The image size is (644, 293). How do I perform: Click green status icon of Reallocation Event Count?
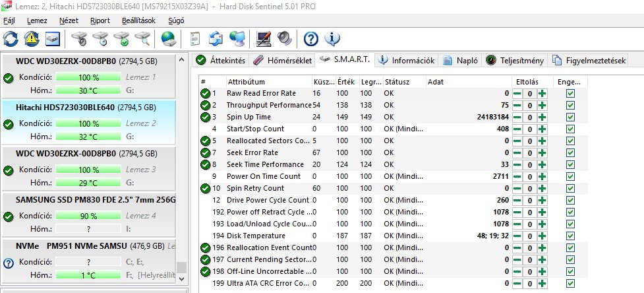coord(206,248)
